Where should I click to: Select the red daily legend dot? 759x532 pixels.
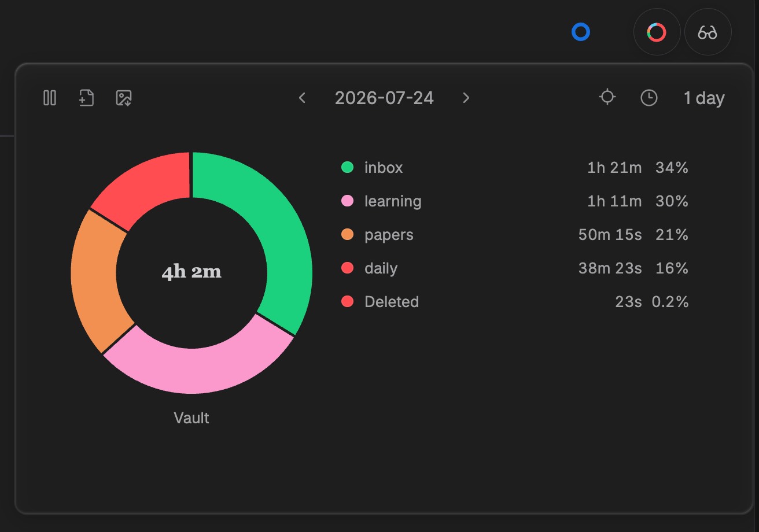(x=347, y=268)
